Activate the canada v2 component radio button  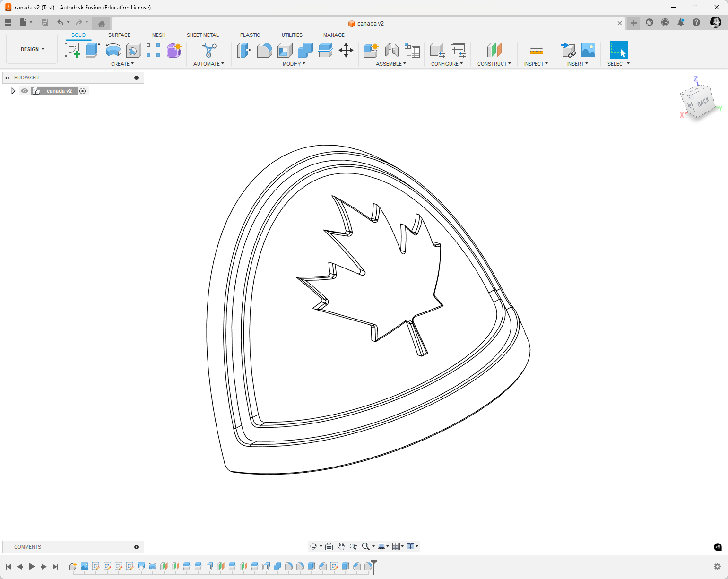tap(83, 91)
